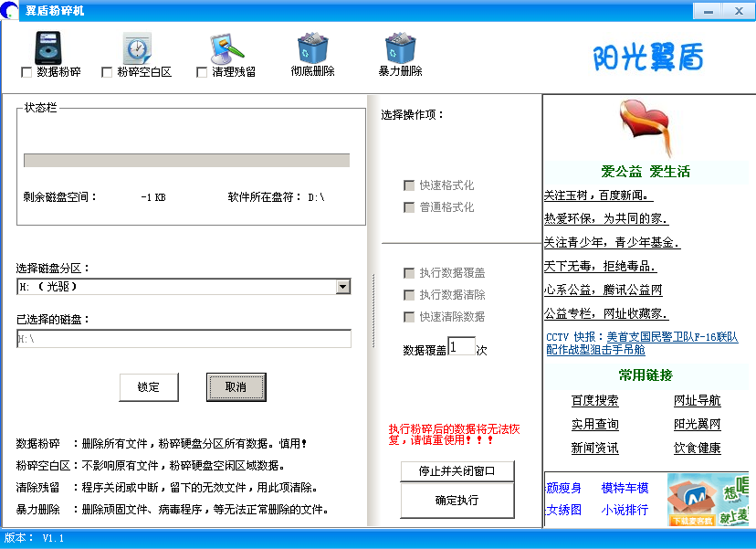Open the 关注玉树，百度新闻 link
756x549 pixels.
tap(598, 195)
